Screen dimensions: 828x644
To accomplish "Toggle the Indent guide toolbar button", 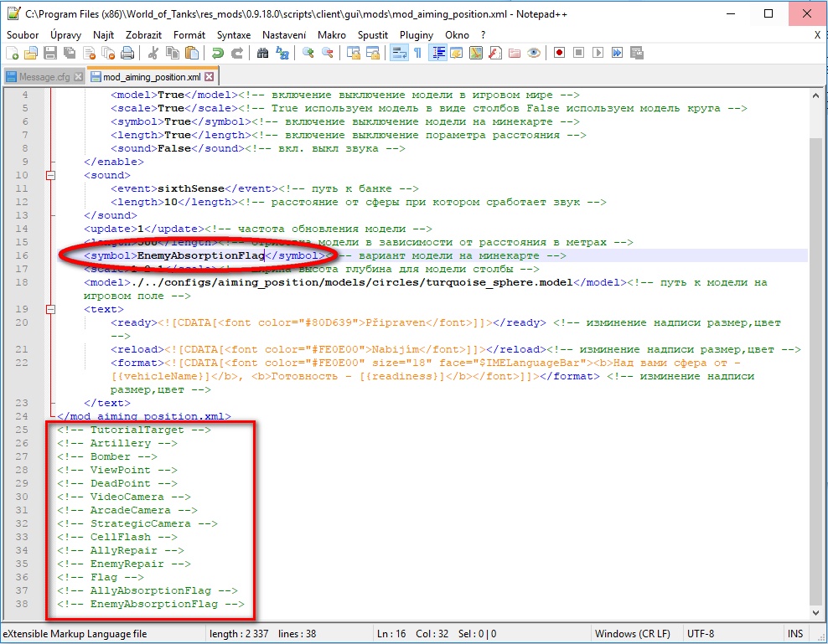I will (x=437, y=53).
